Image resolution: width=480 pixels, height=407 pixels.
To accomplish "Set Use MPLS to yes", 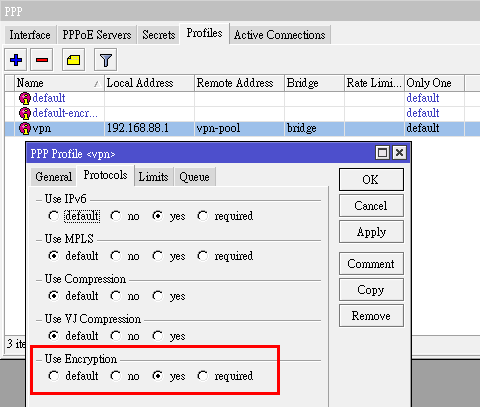I will click(158, 256).
